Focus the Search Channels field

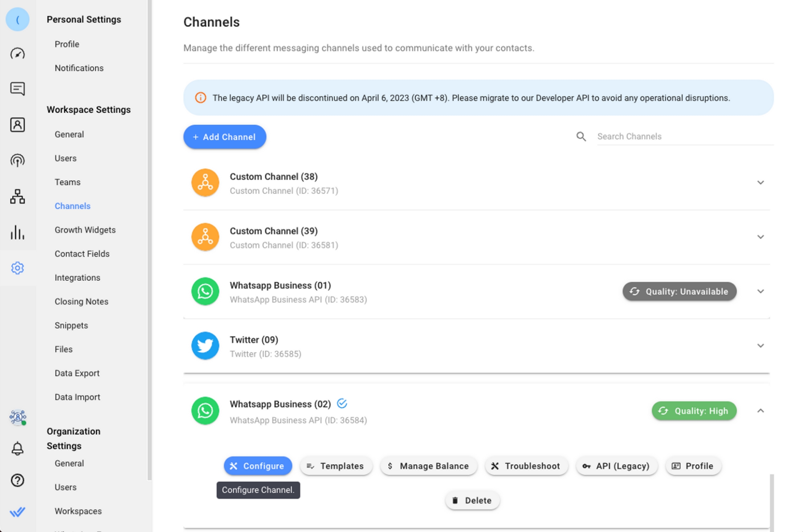pyautogui.click(x=683, y=136)
